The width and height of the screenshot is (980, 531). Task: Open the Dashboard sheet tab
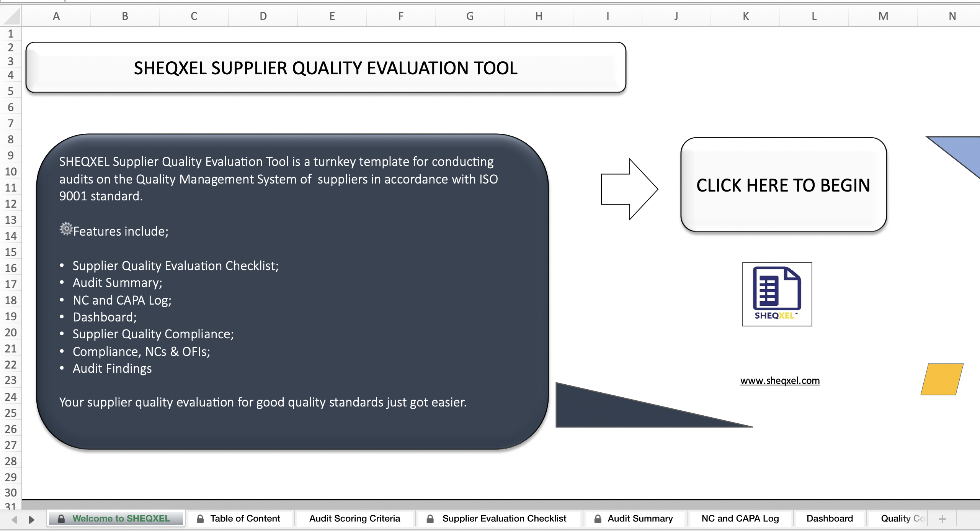click(830, 518)
